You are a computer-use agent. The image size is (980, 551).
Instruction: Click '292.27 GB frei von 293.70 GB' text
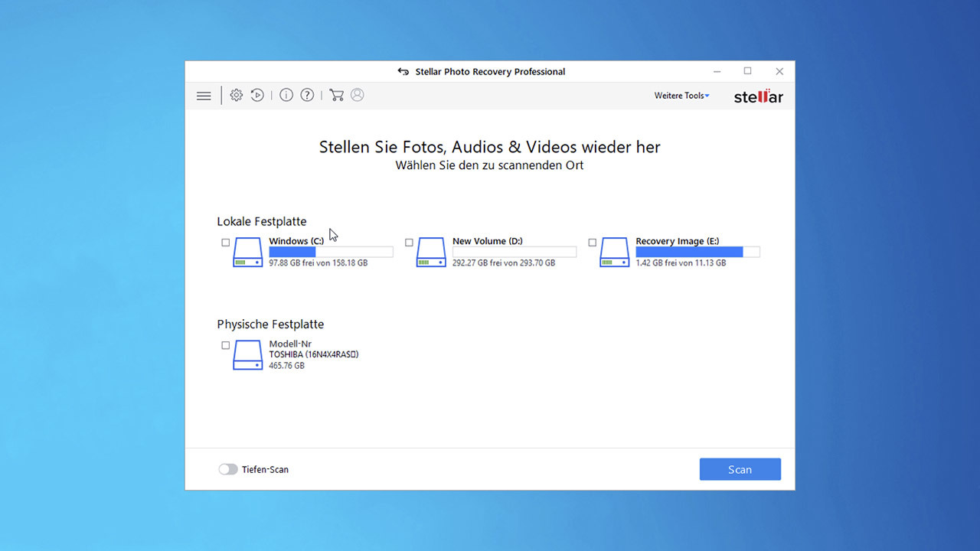[504, 262]
